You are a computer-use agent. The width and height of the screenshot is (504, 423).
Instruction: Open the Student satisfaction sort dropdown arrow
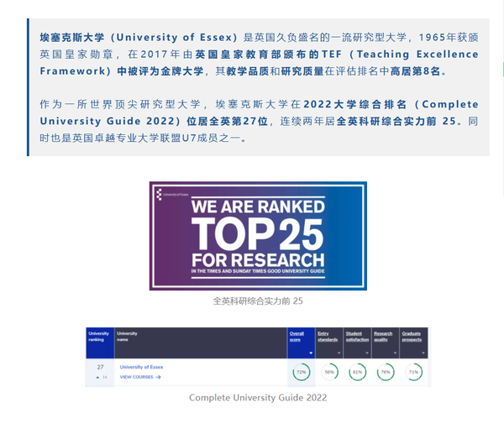pos(367,353)
